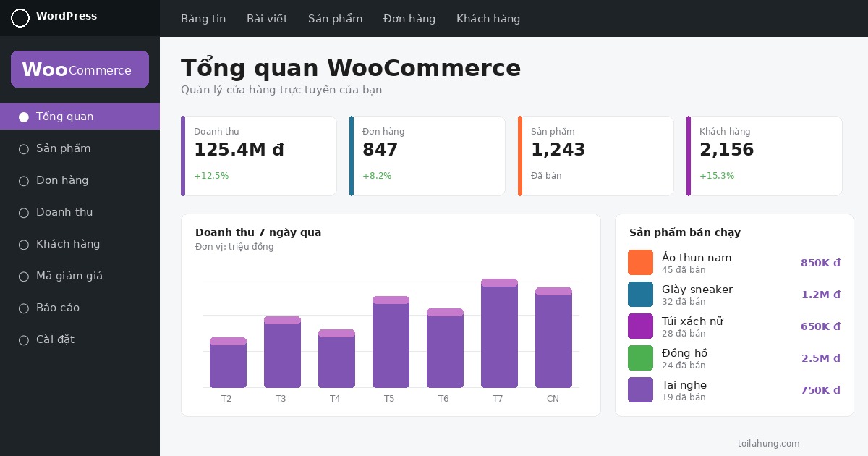Click the green Đồng hồ swatch
The width and height of the screenshot is (868, 456).
click(640, 358)
